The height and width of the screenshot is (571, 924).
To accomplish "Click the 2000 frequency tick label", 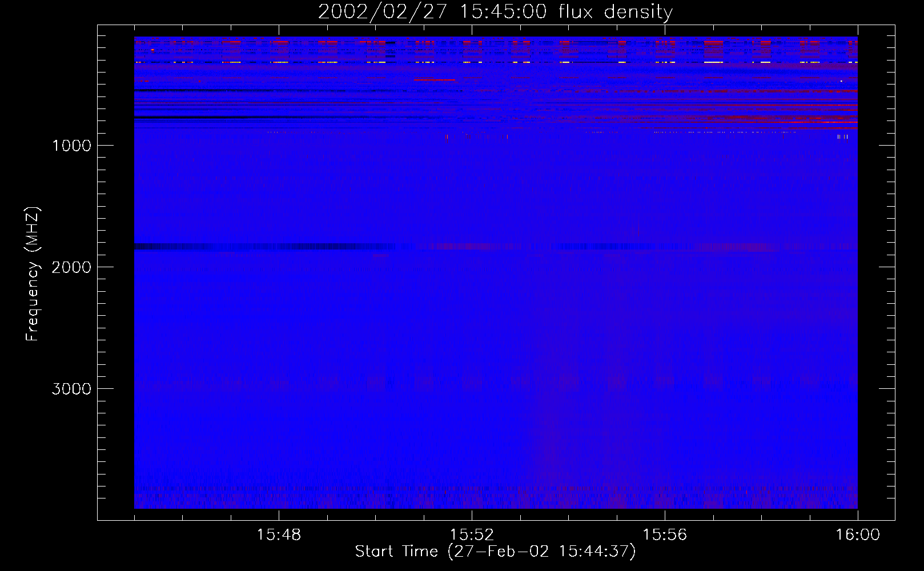I will pyautogui.click(x=71, y=267).
